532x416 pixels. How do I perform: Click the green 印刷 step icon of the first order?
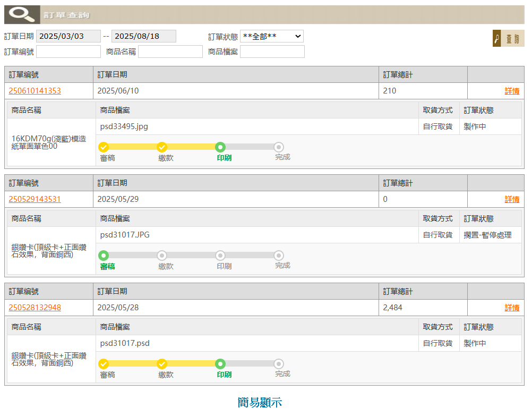click(220, 147)
